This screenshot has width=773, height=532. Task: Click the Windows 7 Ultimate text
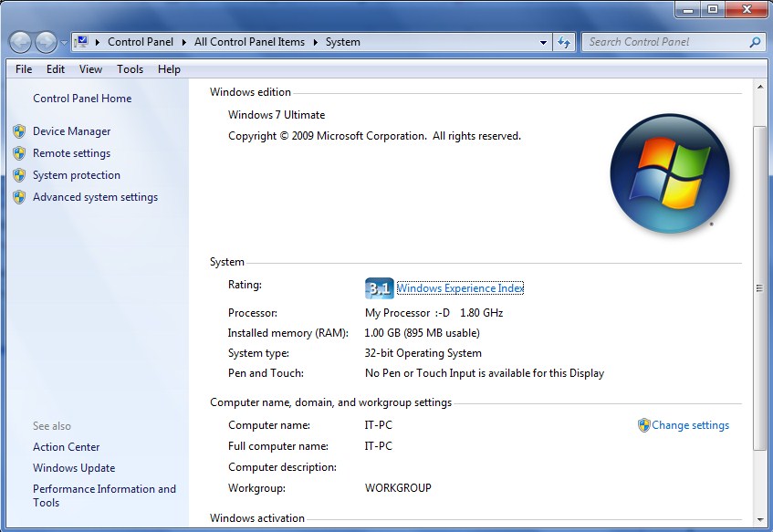pyautogui.click(x=277, y=115)
